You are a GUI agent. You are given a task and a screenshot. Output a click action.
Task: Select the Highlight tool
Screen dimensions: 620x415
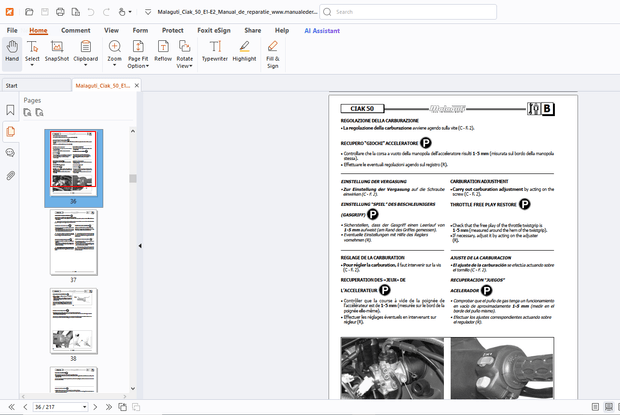[244, 51]
